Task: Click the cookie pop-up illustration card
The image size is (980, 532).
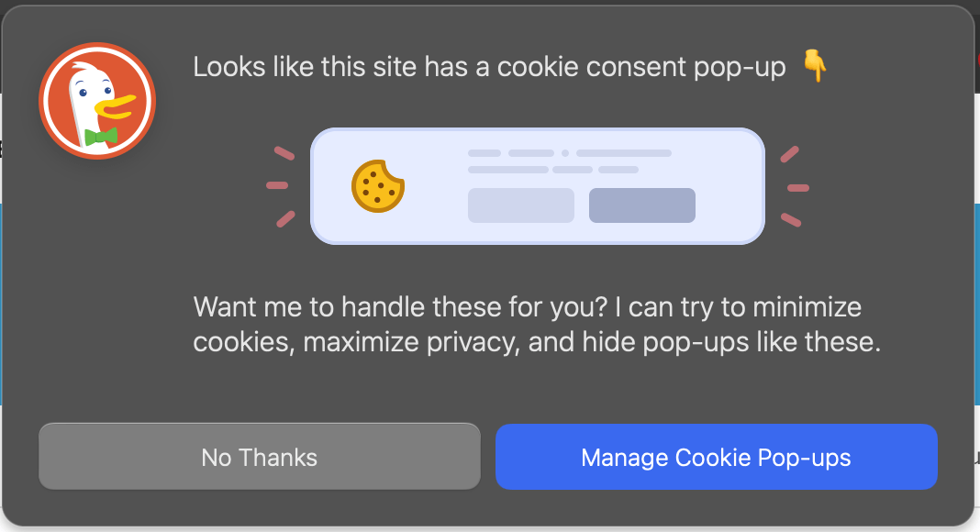Action: pyautogui.click(x=538, y=186)
